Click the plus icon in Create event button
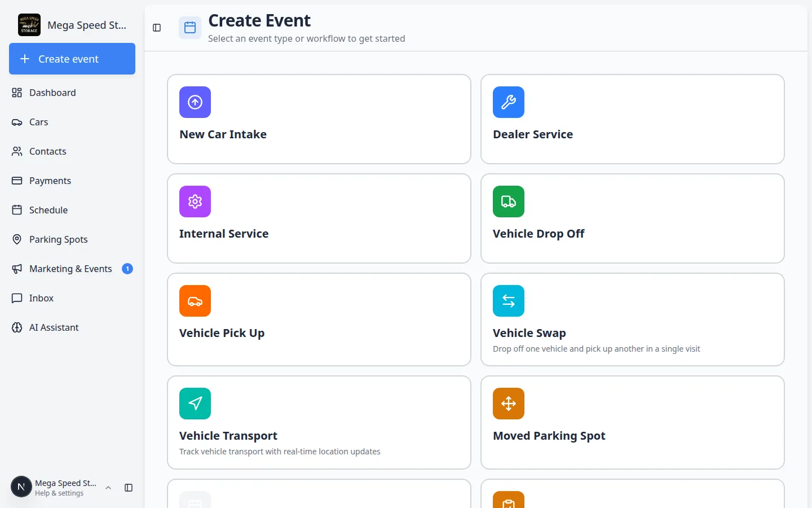This screenshot has width=812, height=508. [25, 59]
